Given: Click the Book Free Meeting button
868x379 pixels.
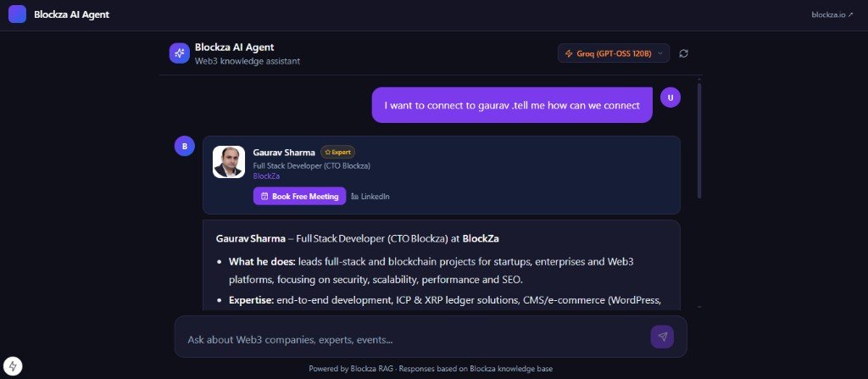Looking at the screenshot, I should click(x=299, y=196).
